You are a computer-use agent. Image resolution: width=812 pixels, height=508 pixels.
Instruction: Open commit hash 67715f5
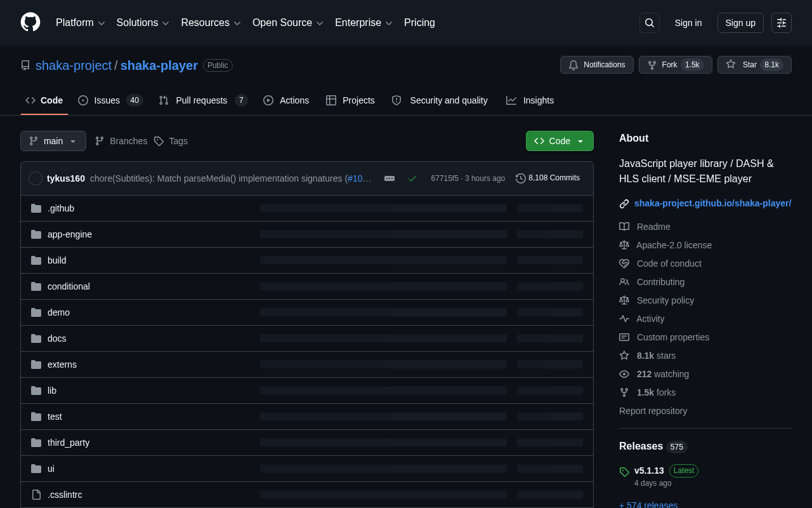tap(445, 178)
